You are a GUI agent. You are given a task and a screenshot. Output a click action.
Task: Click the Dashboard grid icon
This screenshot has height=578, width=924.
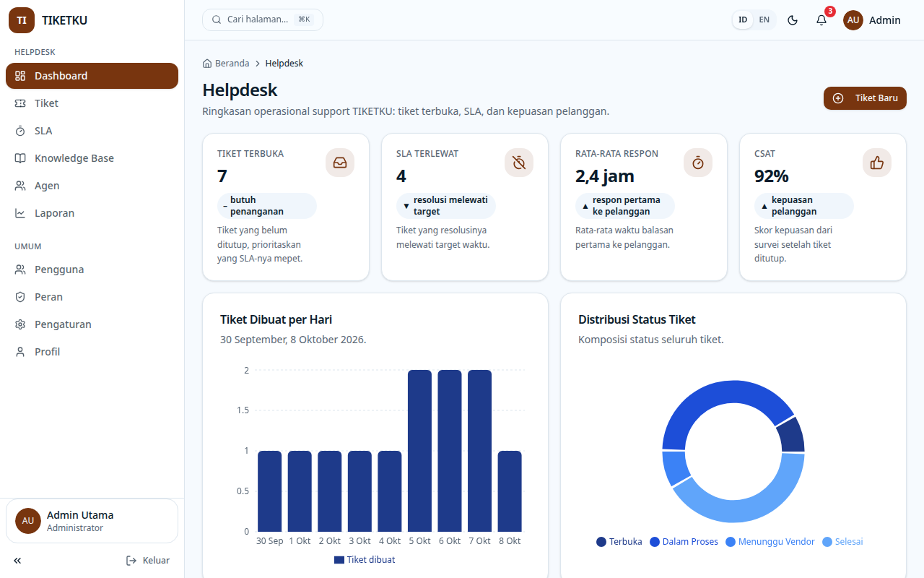20,76
